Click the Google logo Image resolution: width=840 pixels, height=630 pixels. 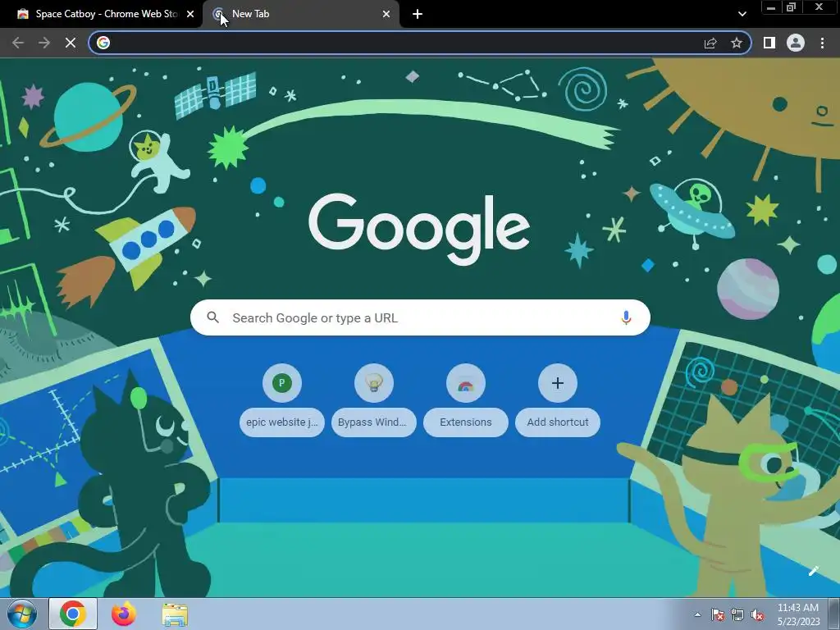[419, 229]
